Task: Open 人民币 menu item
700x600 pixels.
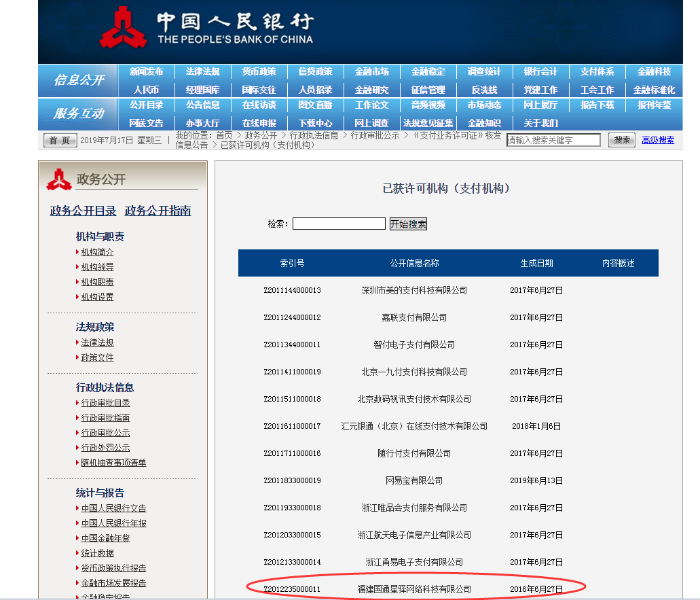Action: pos(147,90)
